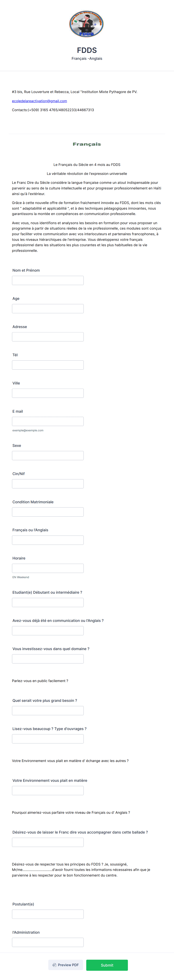Click the Etudiant(e) Débutant ou intermédiaire field
Image resolution: width=174 pixels, height=980 pixels.
[48, 602]
